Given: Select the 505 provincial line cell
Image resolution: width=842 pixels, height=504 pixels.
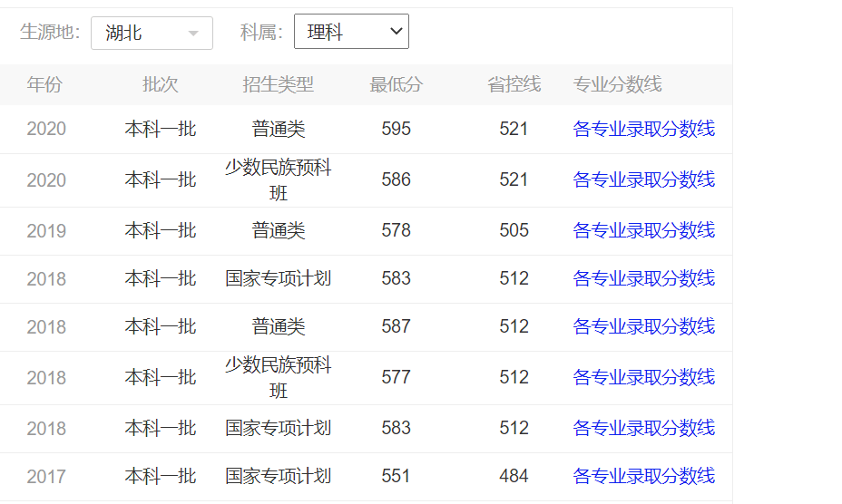Looking at the screenshot, I should (x=514, y=230).
